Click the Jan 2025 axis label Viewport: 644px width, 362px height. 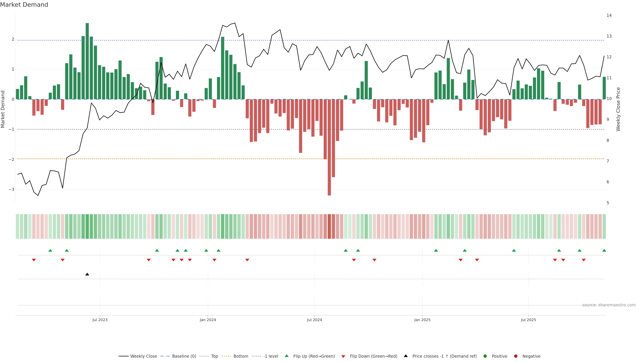point(422,320)
